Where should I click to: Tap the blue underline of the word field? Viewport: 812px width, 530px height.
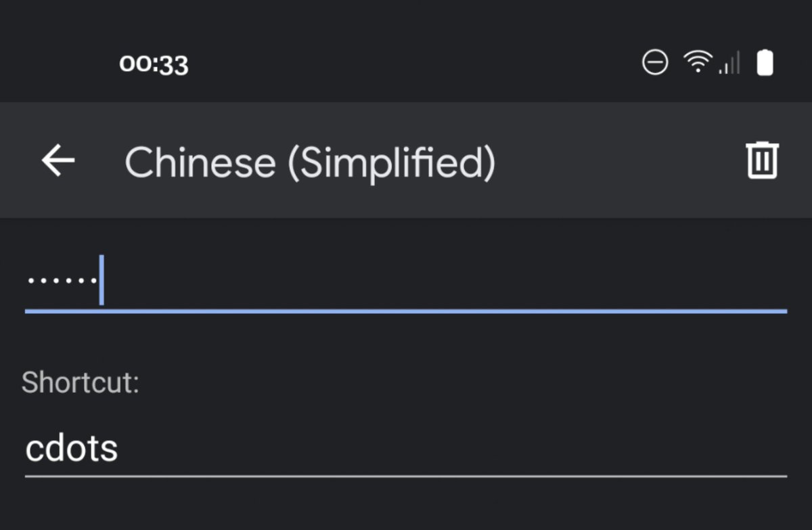point(406,311)
